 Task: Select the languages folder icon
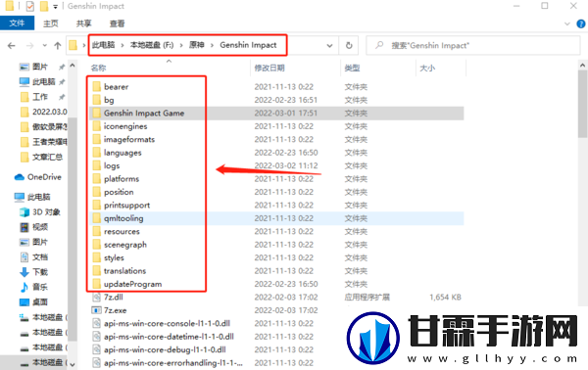(97, 153)
